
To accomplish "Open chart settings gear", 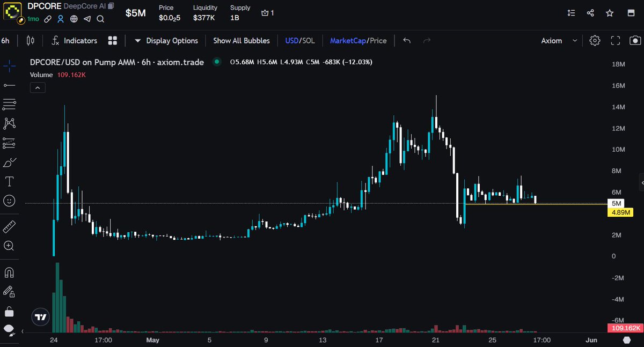I will pos(595,41).
